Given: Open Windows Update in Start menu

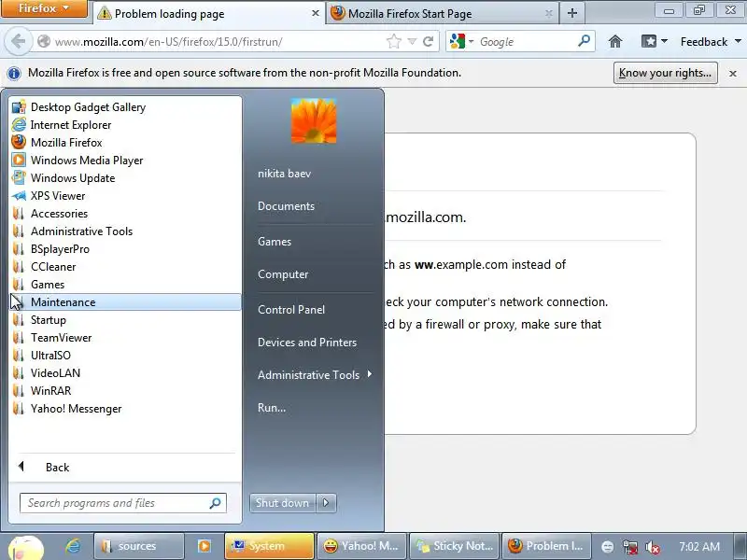Looking at the screenshot, I should coord(125,178).
